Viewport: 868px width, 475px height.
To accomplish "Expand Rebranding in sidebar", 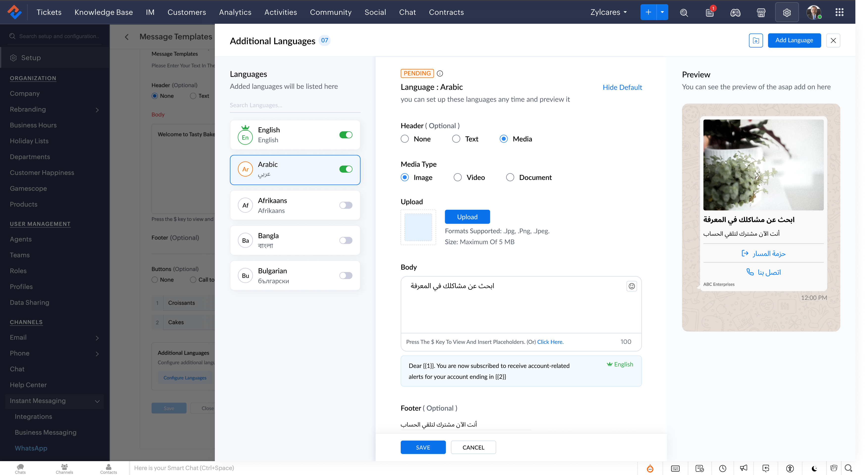I will pos(97,110).
